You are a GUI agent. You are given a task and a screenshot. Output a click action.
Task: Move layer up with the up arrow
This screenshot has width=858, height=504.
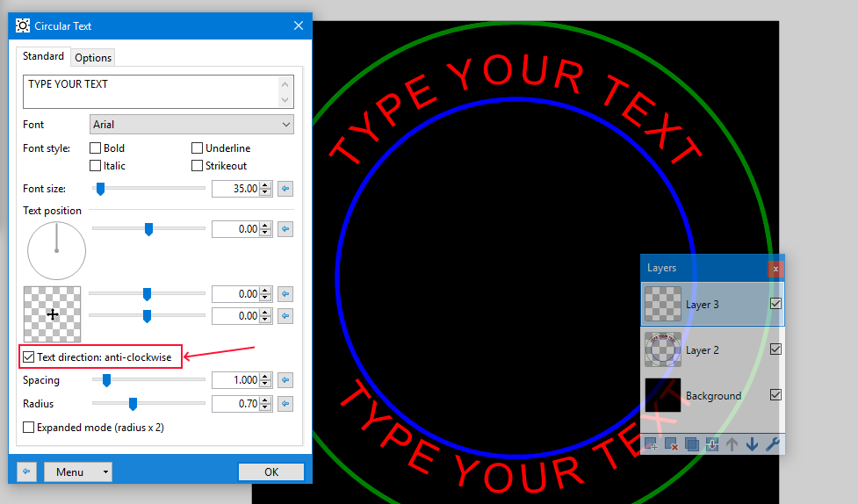coord(732,444)
